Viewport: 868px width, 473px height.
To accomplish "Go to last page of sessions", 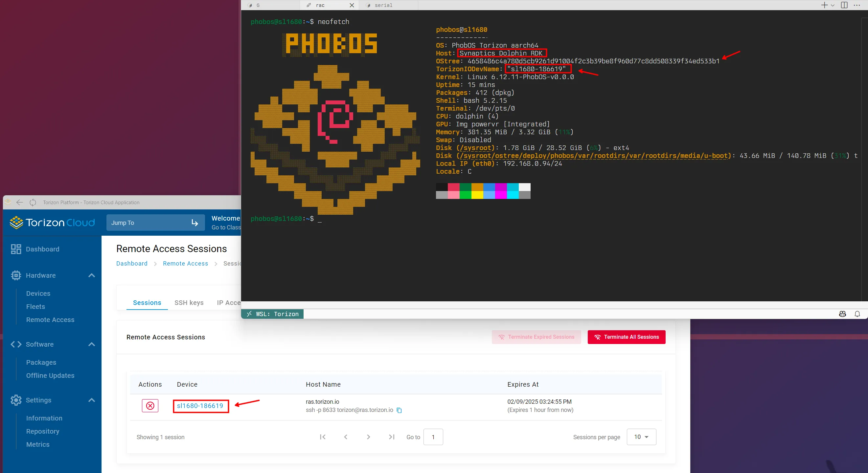I will click(x=392, y=437).
